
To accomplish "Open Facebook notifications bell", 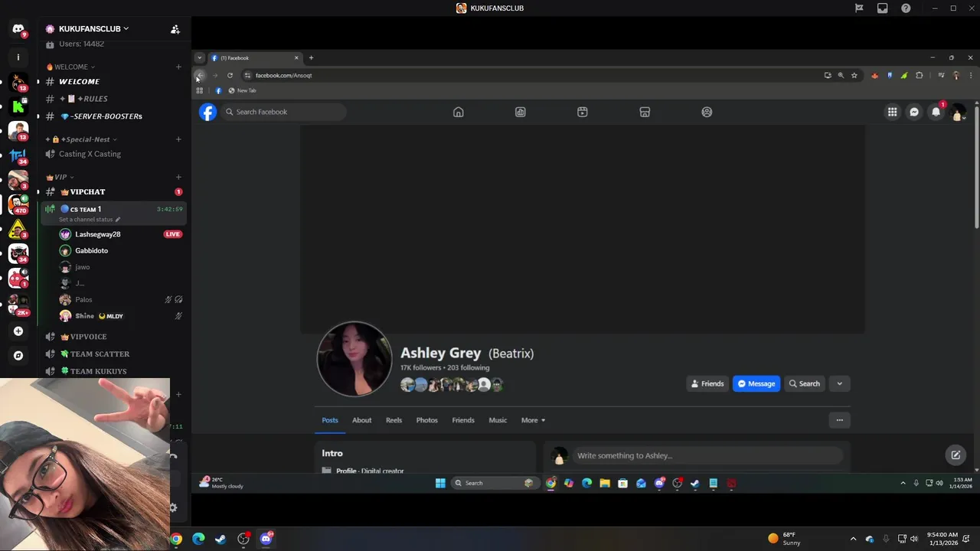I will [936, 112].
